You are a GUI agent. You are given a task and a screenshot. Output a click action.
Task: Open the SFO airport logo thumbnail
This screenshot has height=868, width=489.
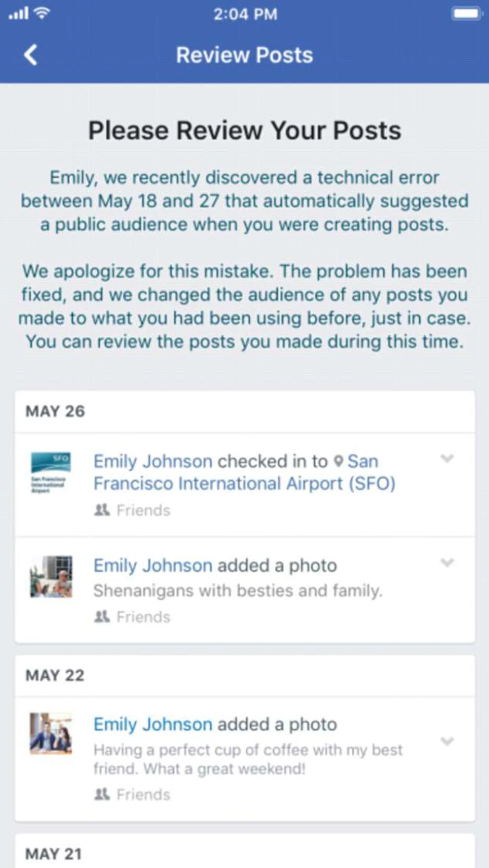(51, 472)
